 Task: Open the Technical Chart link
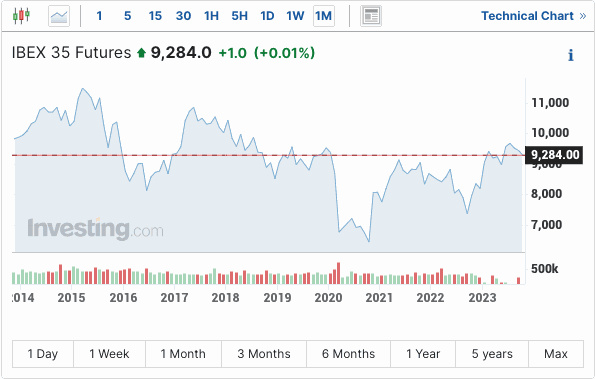point(534,16)
